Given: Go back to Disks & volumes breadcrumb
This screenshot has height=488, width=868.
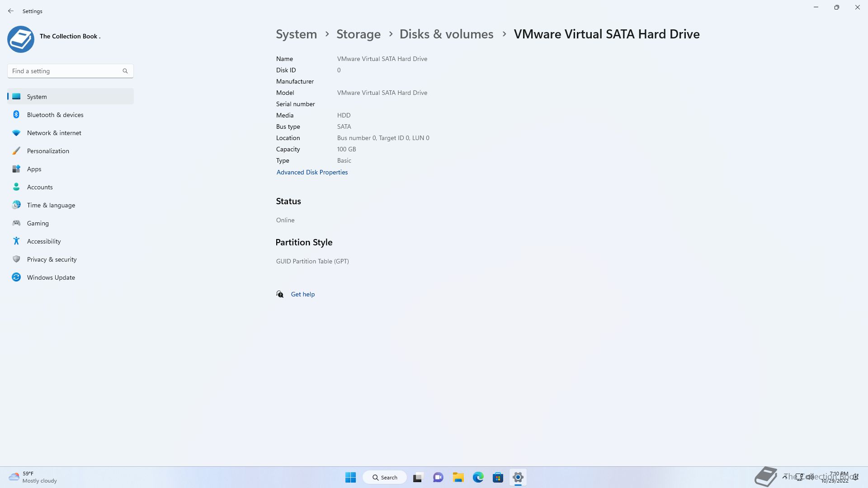Looking at the screenshot, I should click(x=447, y=34).
